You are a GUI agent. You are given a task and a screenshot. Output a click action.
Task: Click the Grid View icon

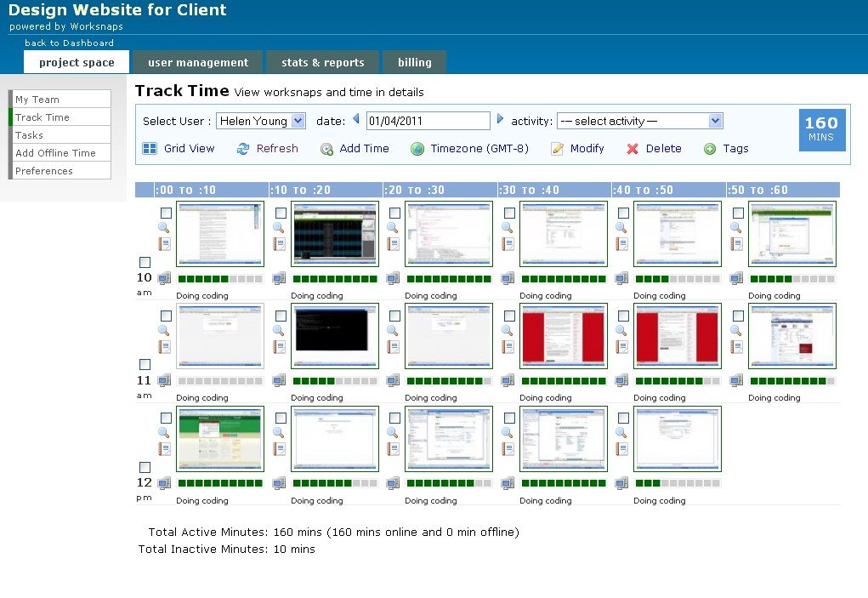[x=150, y=148]
